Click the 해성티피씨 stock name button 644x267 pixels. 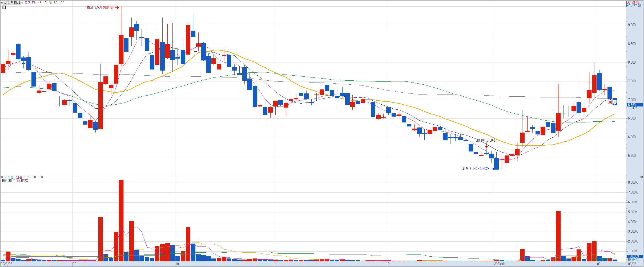coord(12,3)
